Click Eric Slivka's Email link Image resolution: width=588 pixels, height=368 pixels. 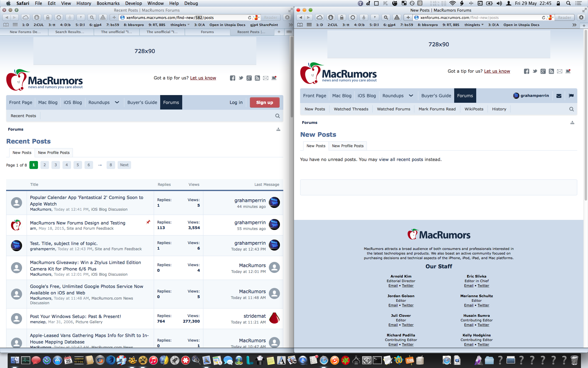point(469,286)
